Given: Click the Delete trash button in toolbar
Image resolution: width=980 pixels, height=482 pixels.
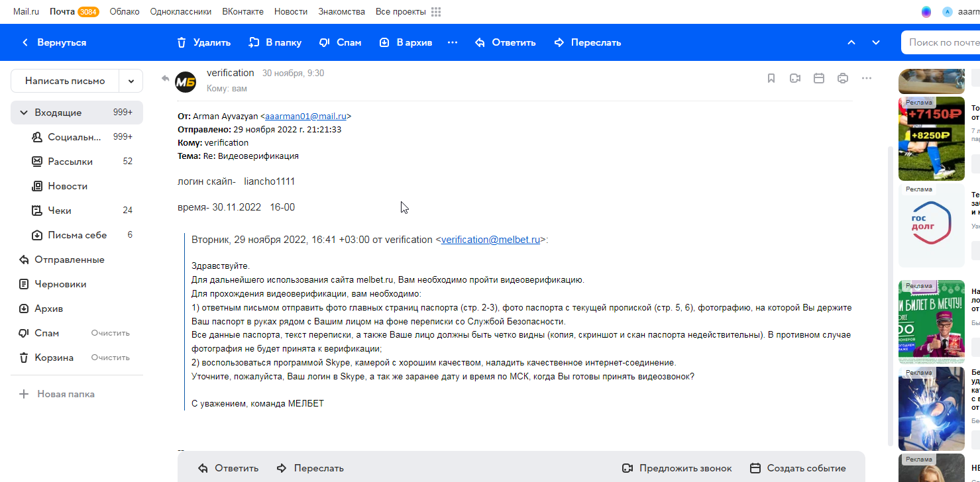Looking at the screenshot, I should click(x=203, y=42).
